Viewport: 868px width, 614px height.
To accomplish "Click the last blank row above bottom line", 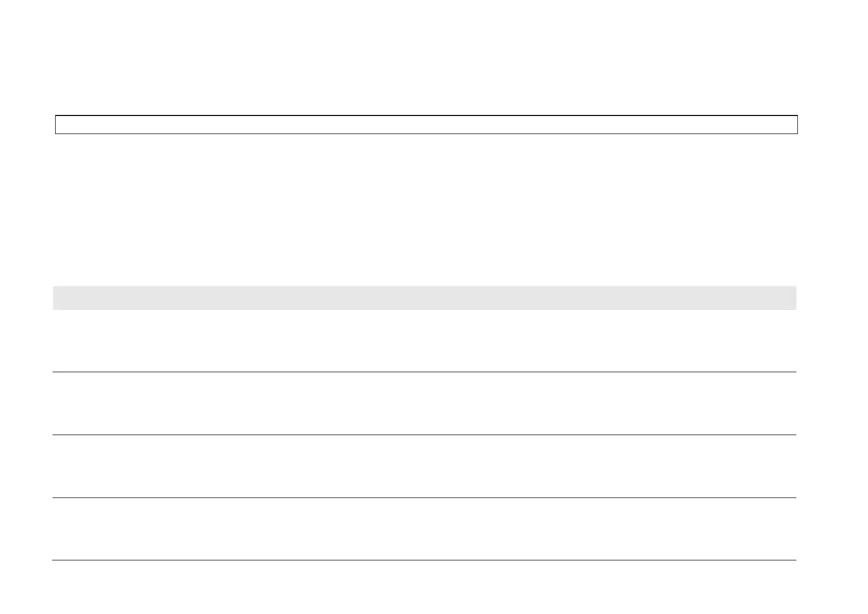I will coord(425,529).
